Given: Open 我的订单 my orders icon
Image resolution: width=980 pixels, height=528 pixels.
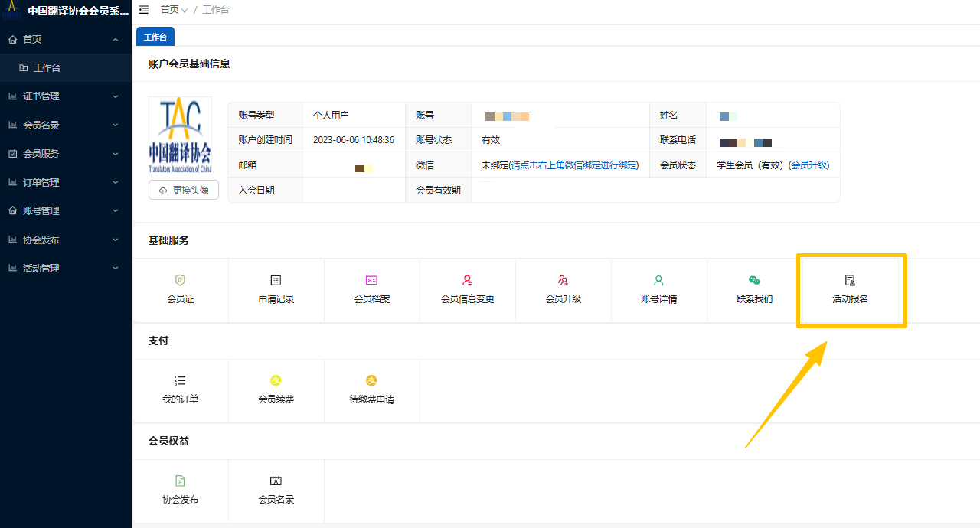Looking at the screenshot, I should click(180, 381).
